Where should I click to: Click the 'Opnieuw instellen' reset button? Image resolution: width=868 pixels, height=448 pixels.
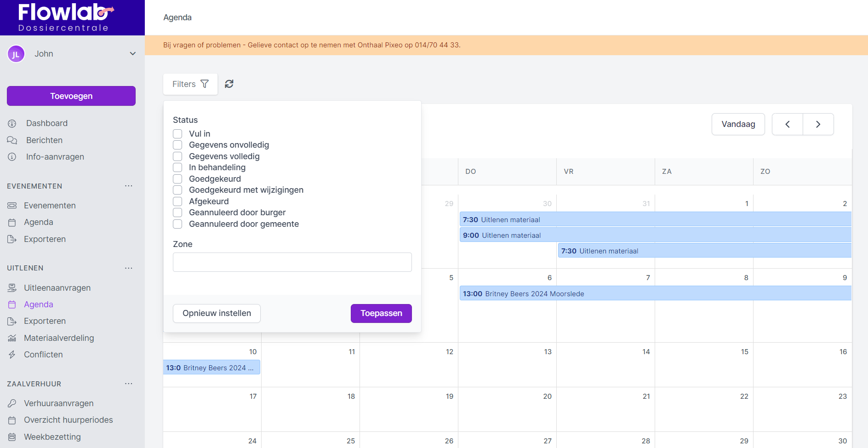[217, 313]
